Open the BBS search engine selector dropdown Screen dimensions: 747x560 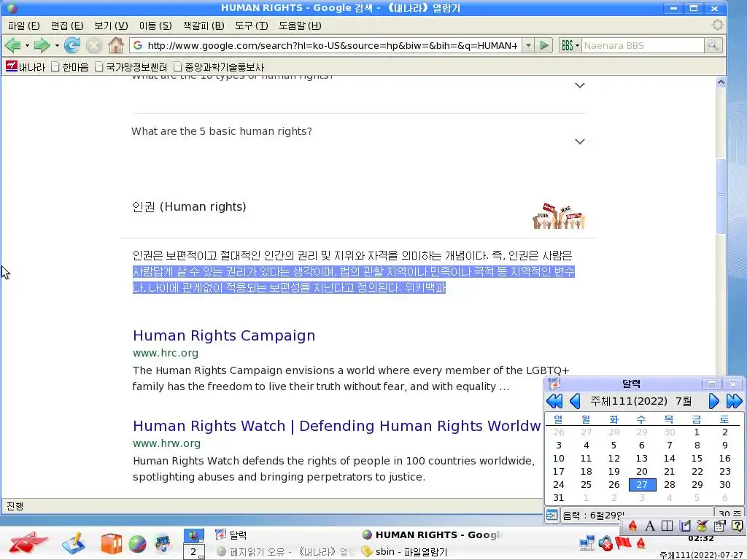pos(570,46)
